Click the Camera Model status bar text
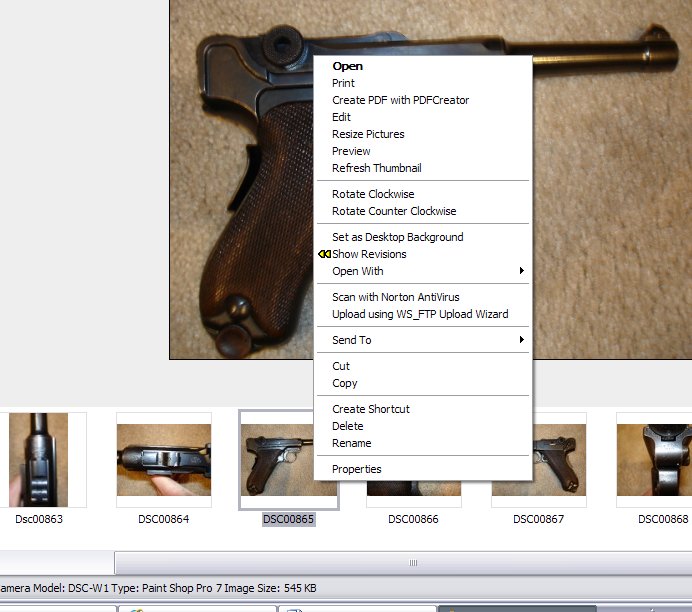Screen dimensions: 692x612 click(x=158, y=588)
